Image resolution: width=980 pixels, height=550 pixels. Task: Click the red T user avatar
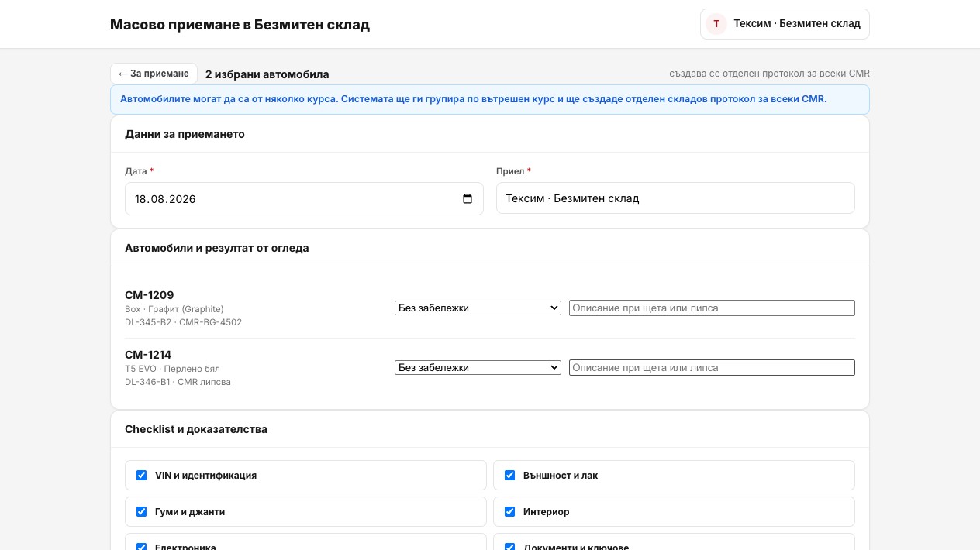point(716,24)
